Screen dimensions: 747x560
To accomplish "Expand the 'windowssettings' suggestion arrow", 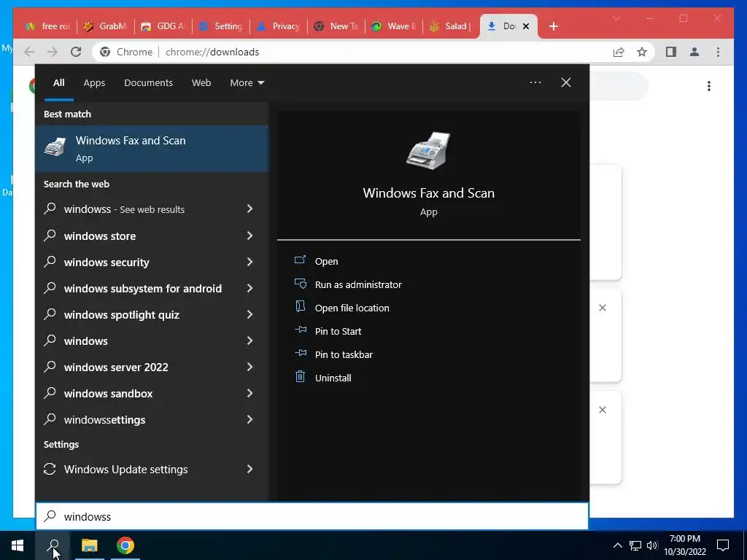I will (x=249, y=419).
